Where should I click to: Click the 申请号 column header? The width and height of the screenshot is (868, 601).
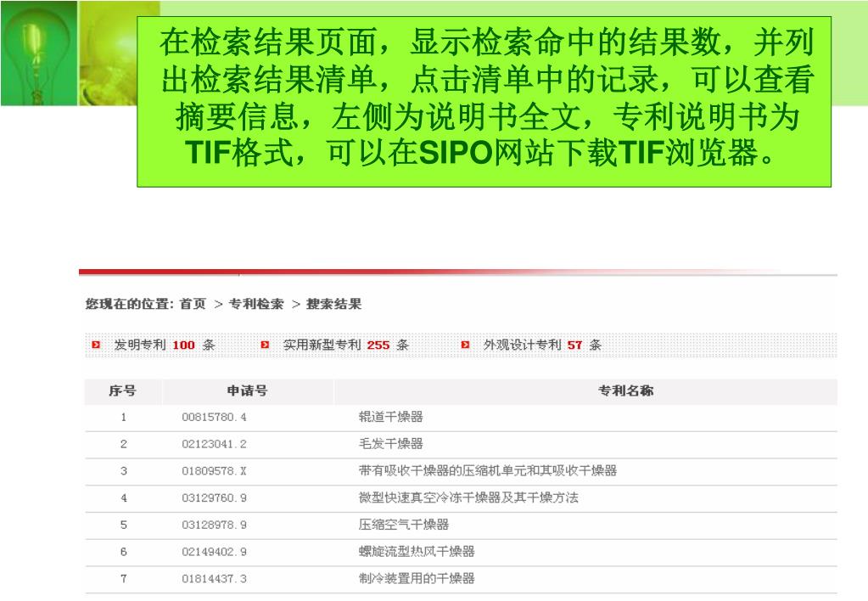tap(248, 391)
